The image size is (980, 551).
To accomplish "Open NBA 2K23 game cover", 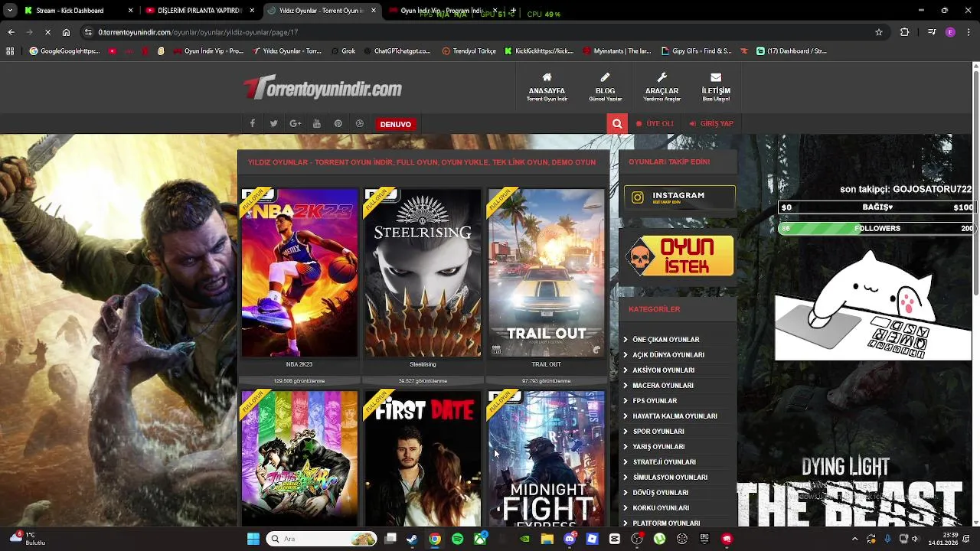I will pyautogui.click(x=299, y=272).
